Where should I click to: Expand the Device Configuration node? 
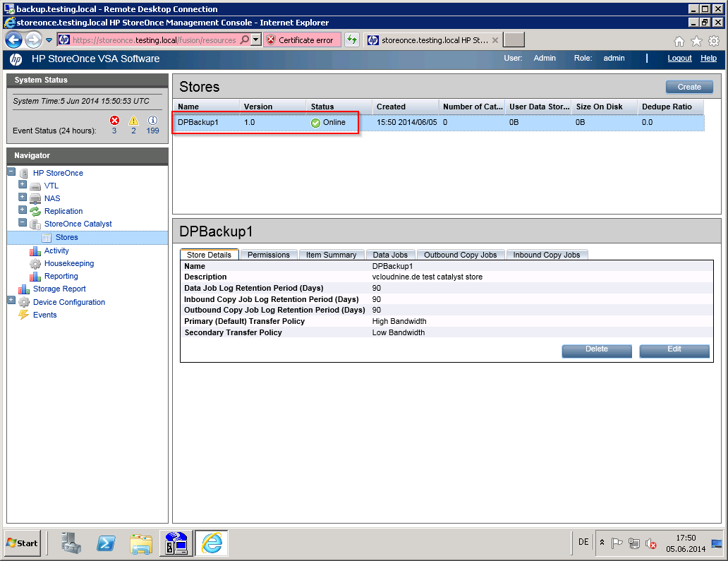11,301
